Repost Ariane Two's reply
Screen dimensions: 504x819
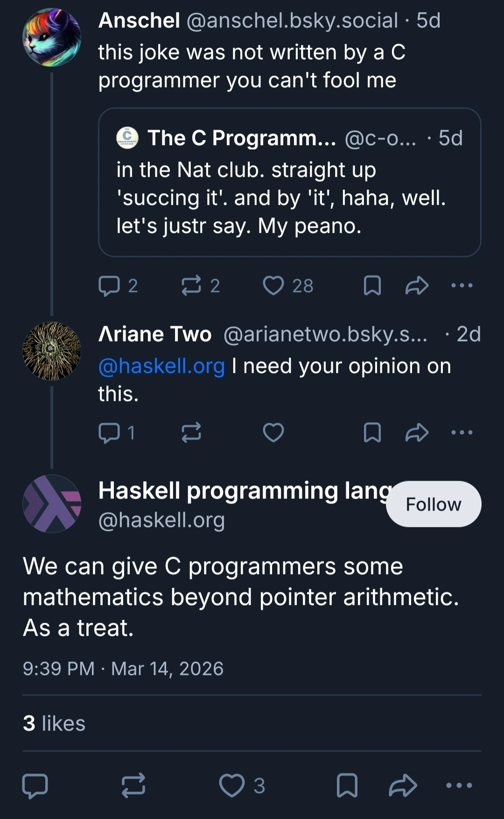[x=191, y=432]
